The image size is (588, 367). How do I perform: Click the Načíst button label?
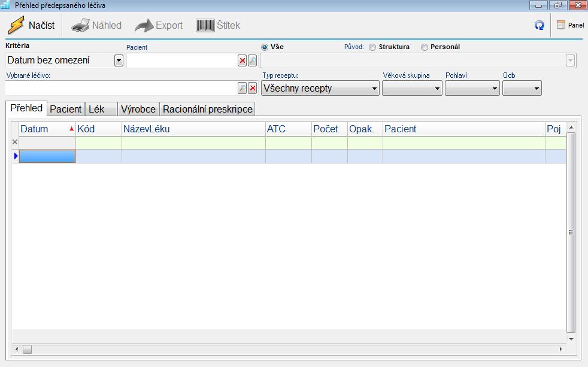click(x=42, y=26)
